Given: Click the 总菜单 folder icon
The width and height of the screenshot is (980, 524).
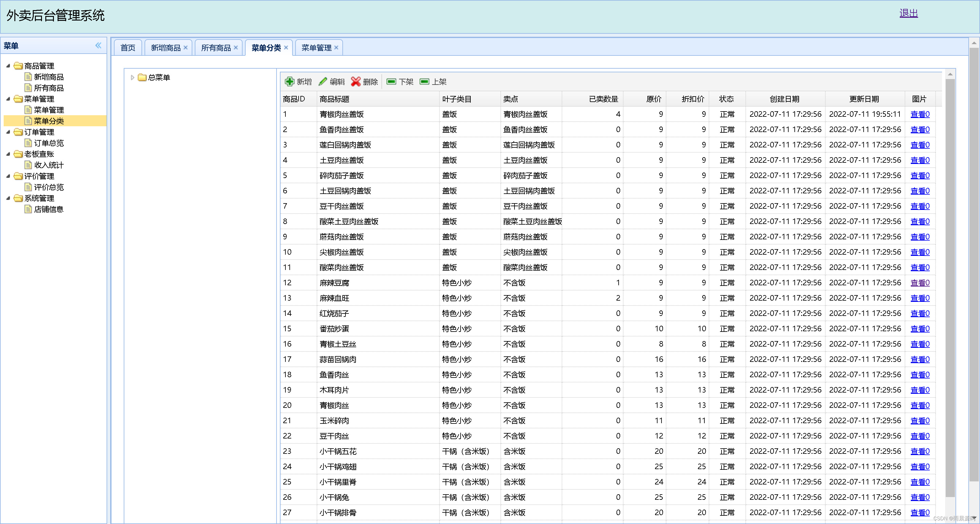Looking at the screenshot, I should [x=142, y=78].
